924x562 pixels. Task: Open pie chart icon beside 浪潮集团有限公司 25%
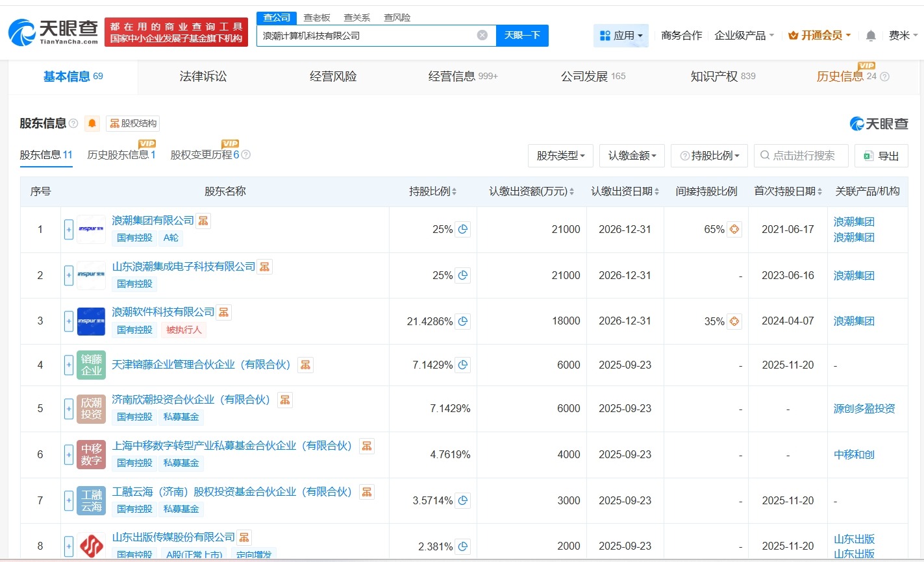(x=462, y=229)
